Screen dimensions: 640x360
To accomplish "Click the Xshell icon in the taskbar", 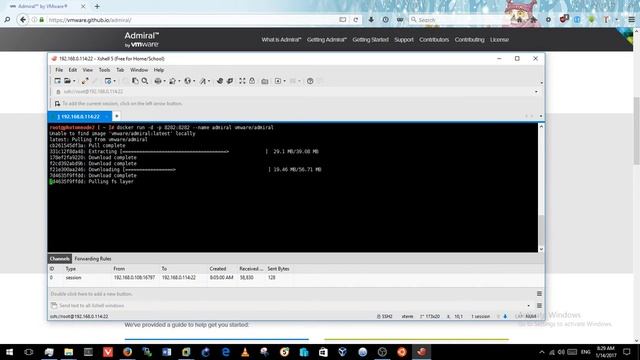I will [x=421, y=352].
